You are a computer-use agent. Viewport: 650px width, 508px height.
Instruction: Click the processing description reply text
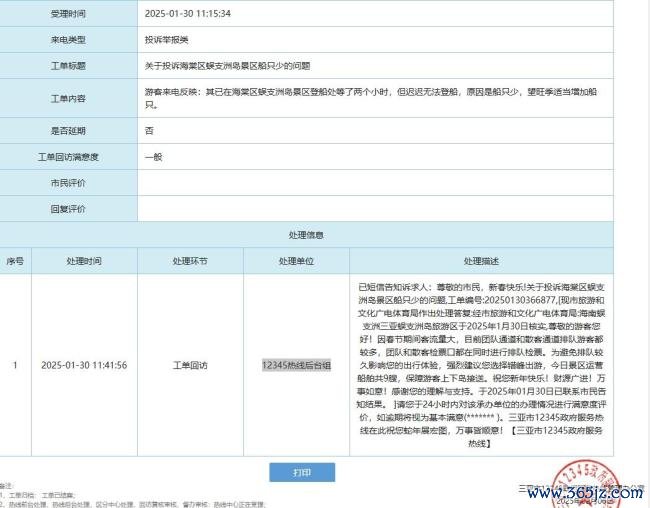coord(481,365)
